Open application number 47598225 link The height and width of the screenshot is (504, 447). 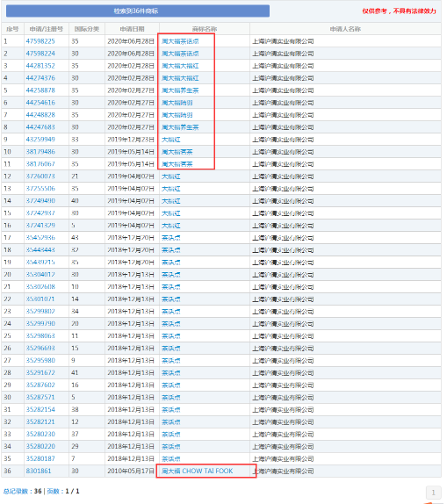pos(40,41)
